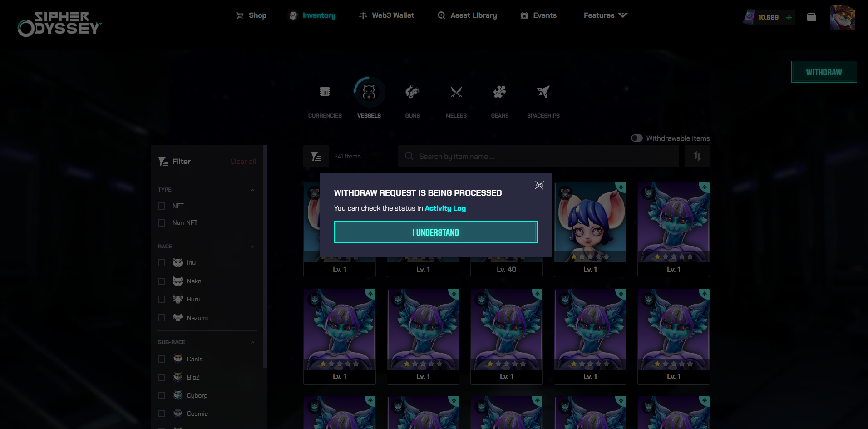Click the Sipher Odyssey logo
The image size is (868, 429).
pyautogui.click(x=59, y=24)
